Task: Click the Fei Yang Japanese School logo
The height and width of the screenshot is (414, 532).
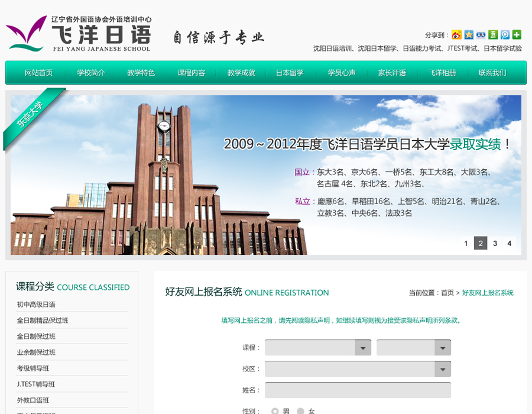Action: click(79, 34)
